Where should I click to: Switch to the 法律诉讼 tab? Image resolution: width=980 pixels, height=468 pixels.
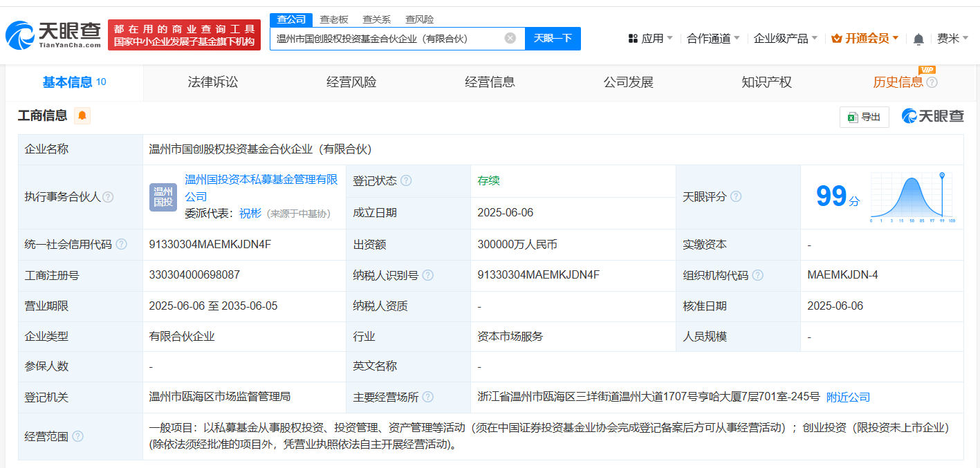coord(213,82)
